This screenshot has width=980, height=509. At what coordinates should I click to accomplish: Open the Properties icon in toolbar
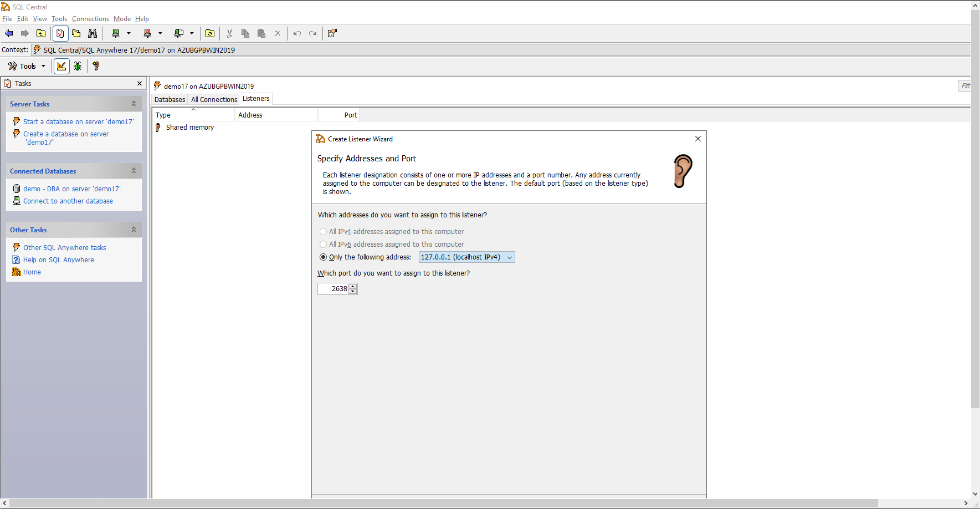tap(332, 33)
